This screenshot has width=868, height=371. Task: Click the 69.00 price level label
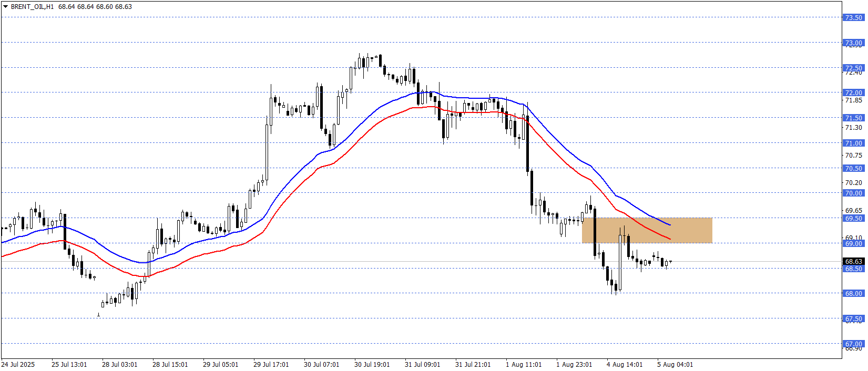tap(853, 243)
